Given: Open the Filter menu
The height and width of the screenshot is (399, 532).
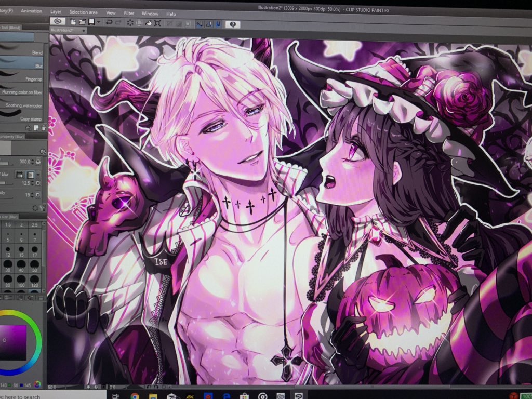Looking at the screenshot, I should pos(129,13).
